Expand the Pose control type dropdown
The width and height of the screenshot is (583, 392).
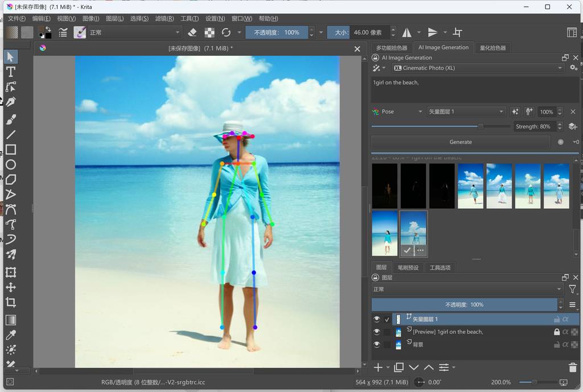[397, 112]
